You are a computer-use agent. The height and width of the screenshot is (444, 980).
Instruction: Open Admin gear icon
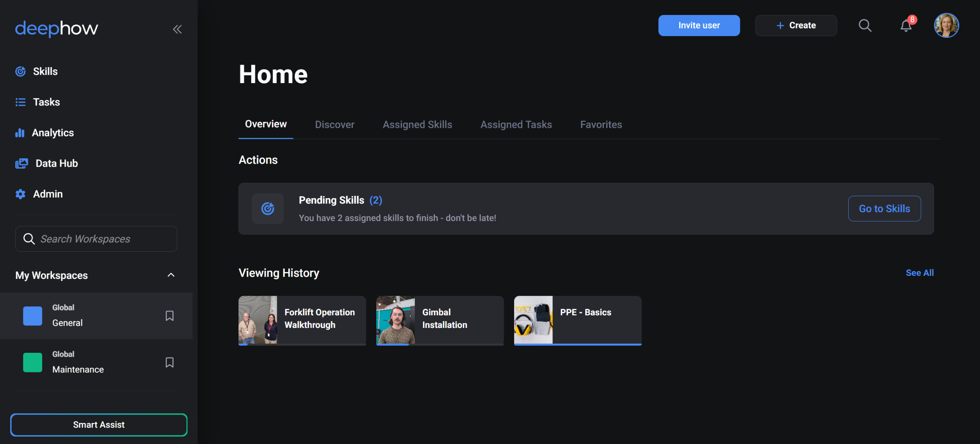click(20, 194)
